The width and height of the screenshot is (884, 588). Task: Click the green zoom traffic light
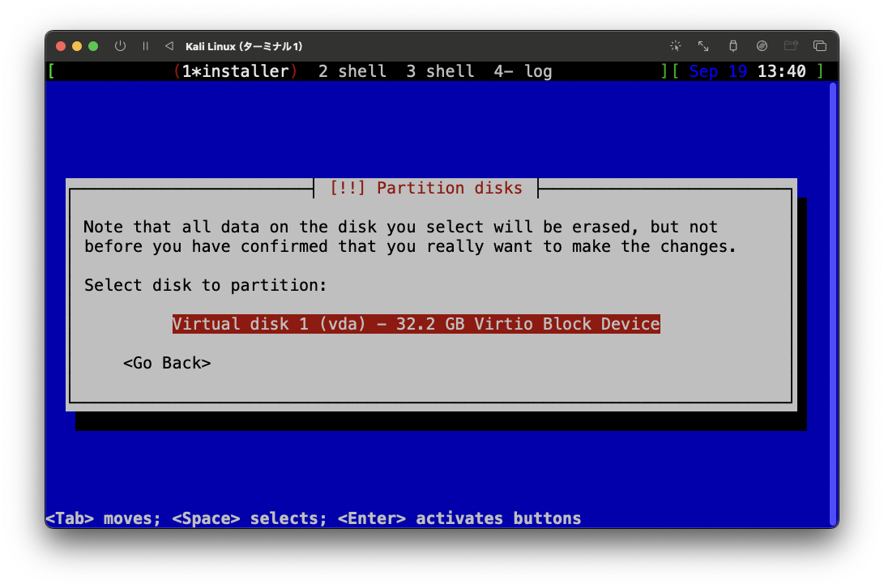pos(92,46)
